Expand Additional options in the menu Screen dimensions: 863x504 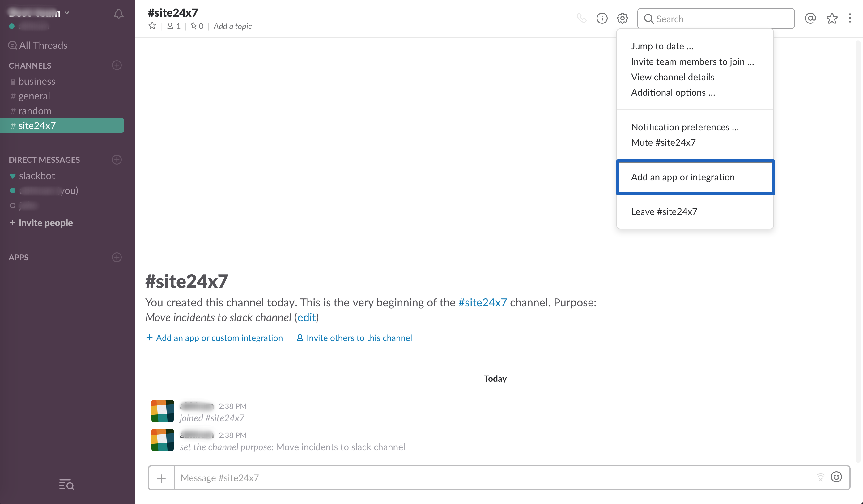pos(673,92)
